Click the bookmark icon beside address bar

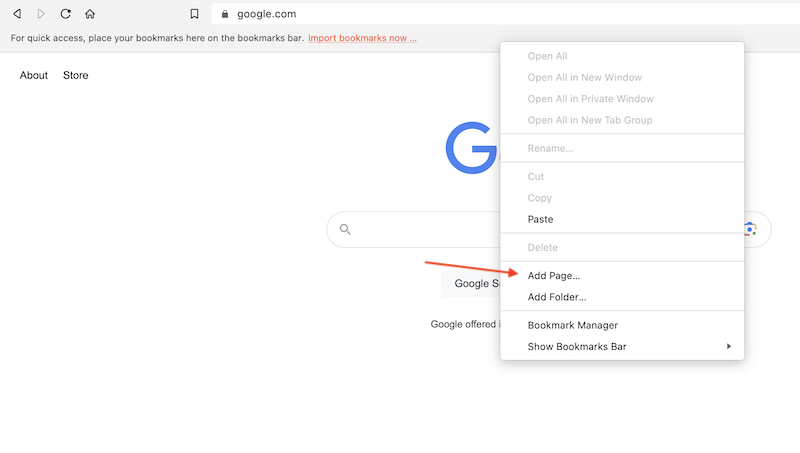click(x=195, y=14)
